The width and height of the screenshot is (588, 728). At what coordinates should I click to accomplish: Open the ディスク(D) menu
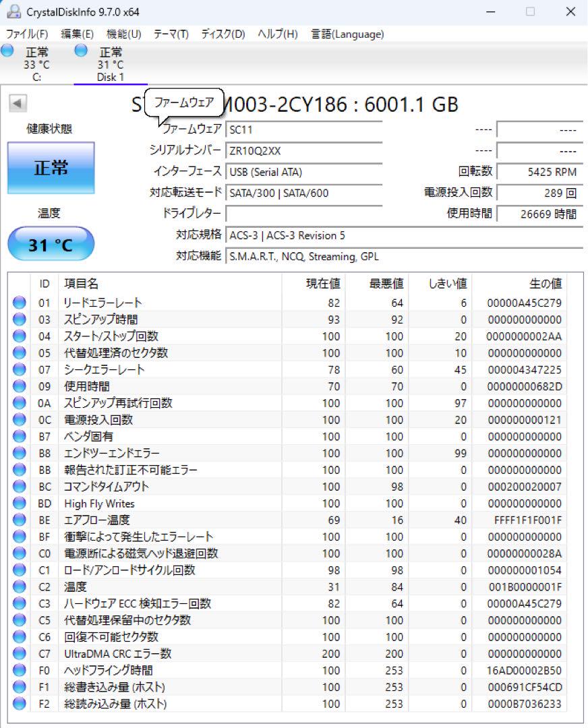223,34
